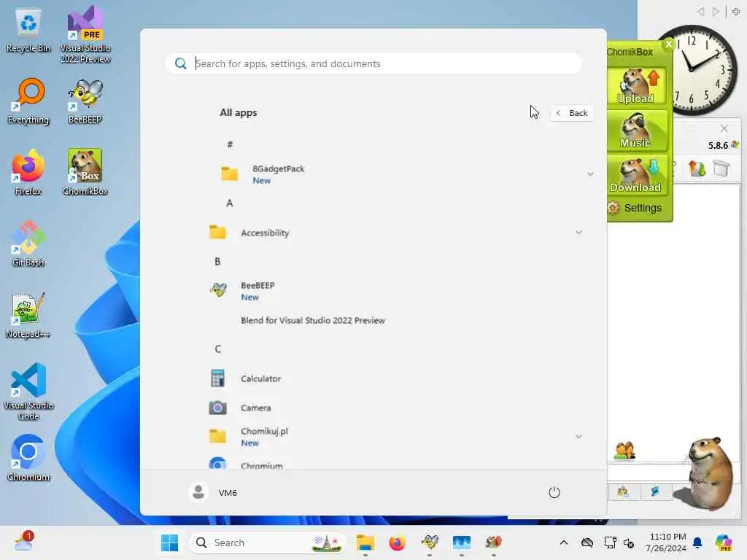Jump to letter index # header

[230, 144]
